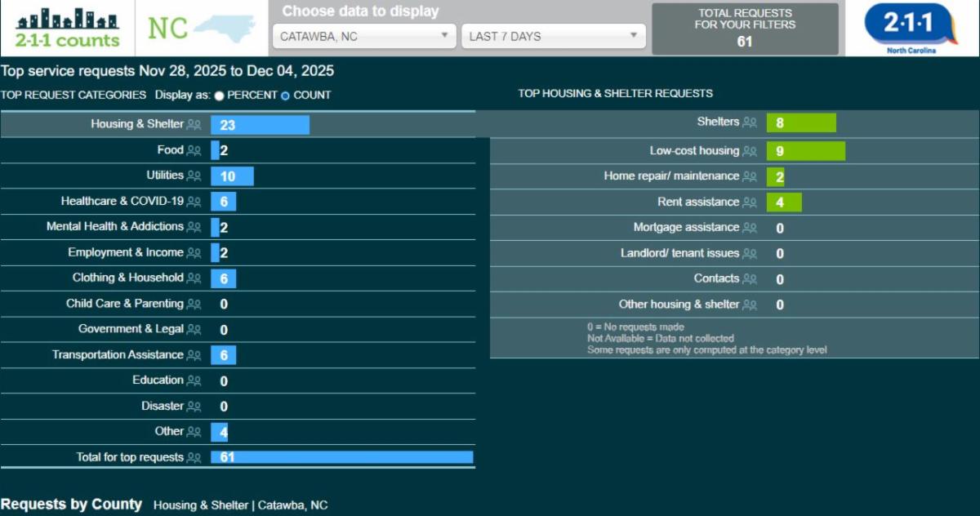Click the NC state map image

point(224,29)
